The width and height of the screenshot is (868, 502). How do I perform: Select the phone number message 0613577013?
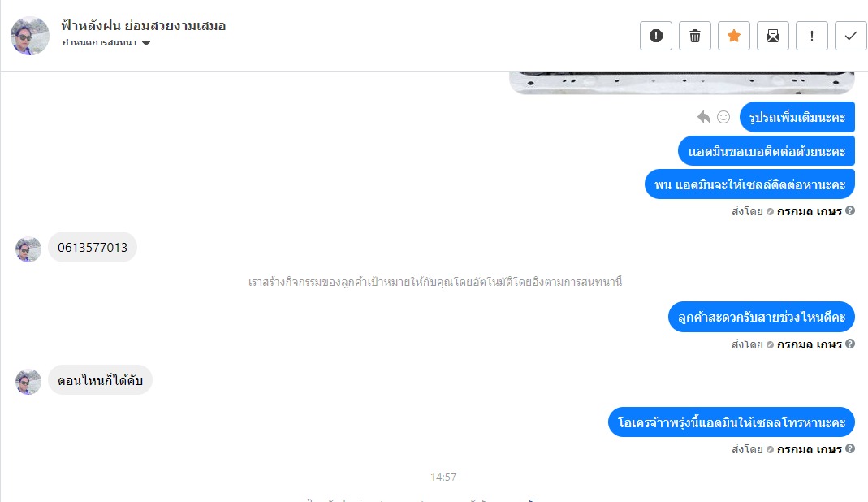pyautogui.click(x=93, y=247)
